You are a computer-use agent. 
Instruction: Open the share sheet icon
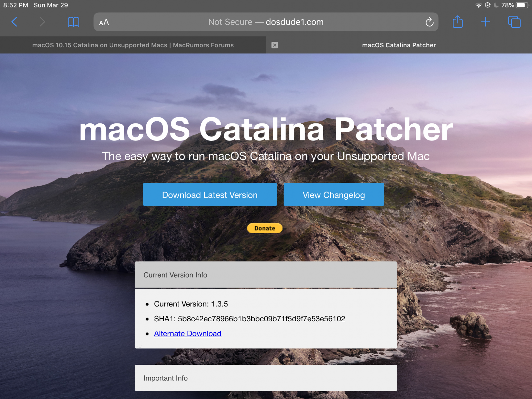tap(458, 22)
